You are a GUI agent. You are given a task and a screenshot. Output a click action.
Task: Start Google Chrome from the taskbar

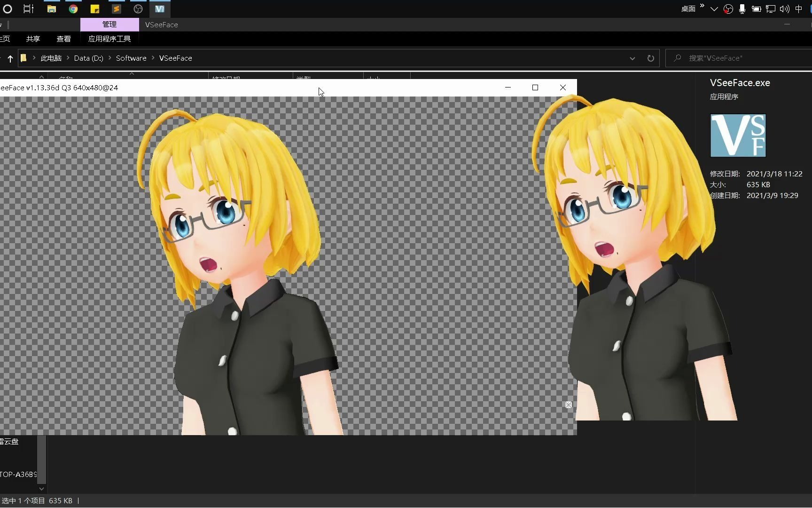tap(73, 8)
